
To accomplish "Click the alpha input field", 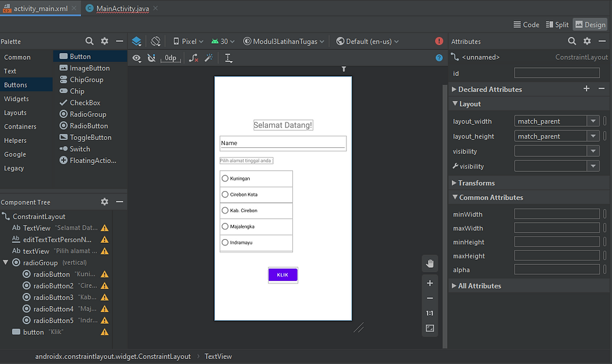I will 556,270.
